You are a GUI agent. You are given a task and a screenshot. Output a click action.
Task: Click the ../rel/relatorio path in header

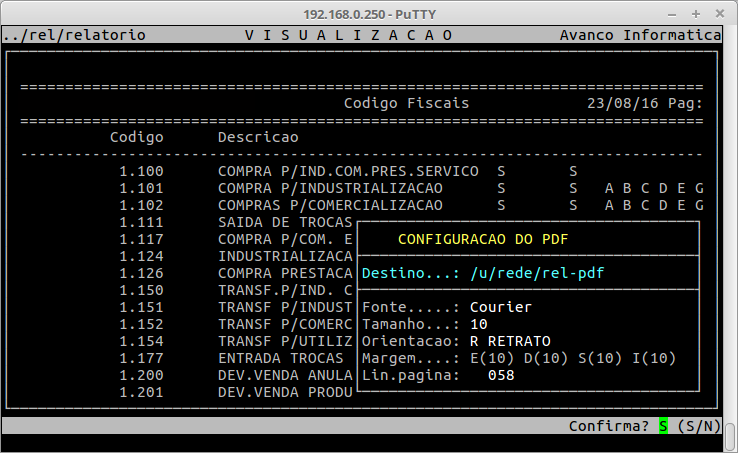pyautogui.click(x=74, y=35)
